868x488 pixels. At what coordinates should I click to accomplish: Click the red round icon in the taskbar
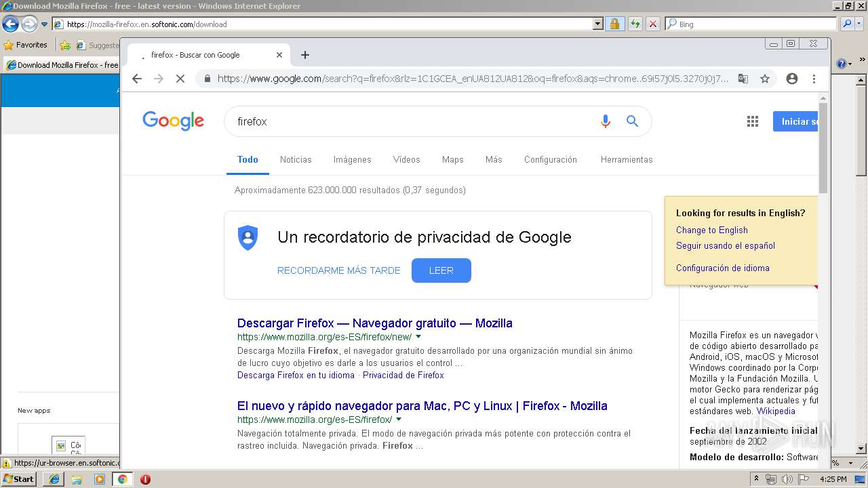tap(145, 479)
